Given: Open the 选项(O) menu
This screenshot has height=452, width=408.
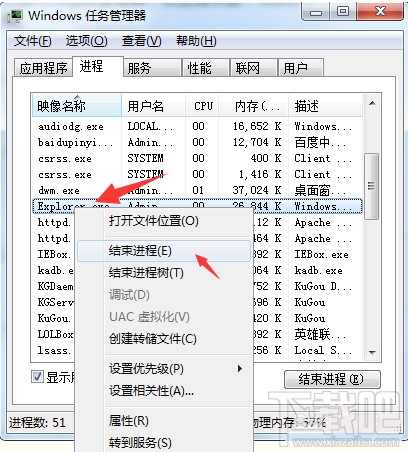Looking at the screenshot, I should [x=86, y=41].
